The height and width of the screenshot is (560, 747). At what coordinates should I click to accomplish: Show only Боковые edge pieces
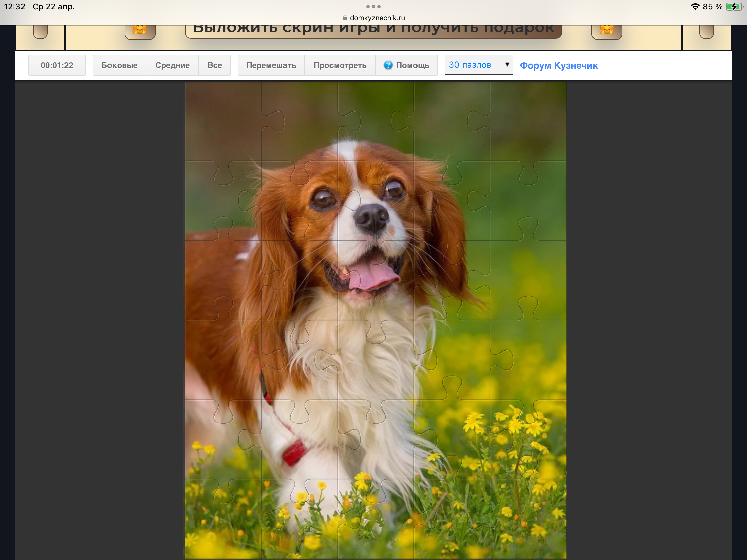point(119,65)
